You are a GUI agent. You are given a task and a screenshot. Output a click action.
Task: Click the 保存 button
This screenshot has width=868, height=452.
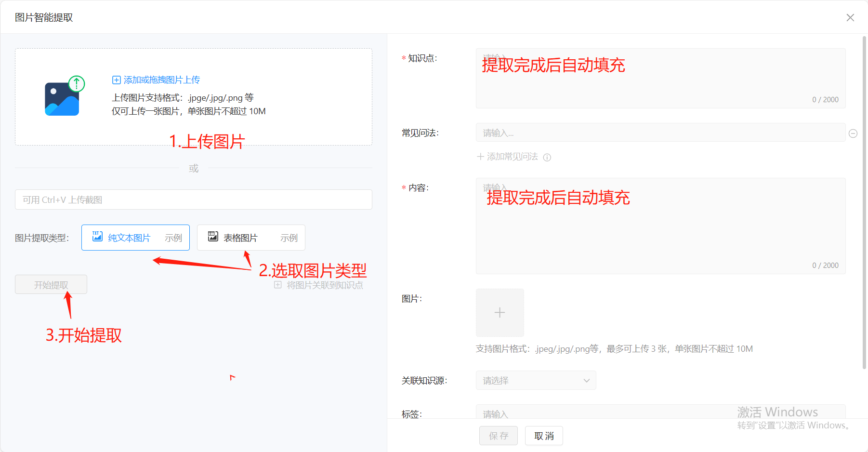[x=499, y=436]
